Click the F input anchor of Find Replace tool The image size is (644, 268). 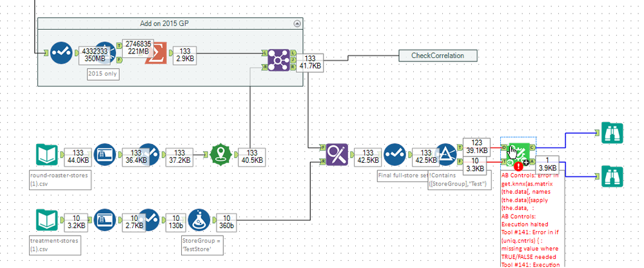coord(323,147)
